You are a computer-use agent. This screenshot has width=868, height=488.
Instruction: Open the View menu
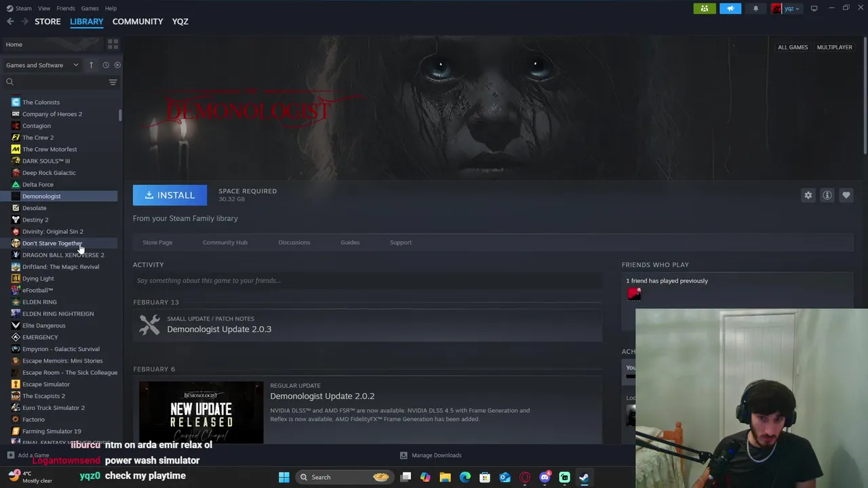point(44,8)
